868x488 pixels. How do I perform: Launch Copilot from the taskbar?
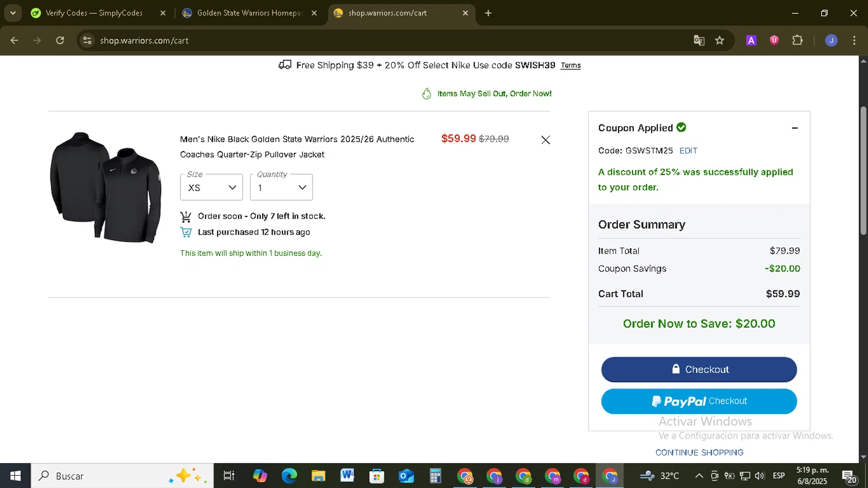[260, 476]
